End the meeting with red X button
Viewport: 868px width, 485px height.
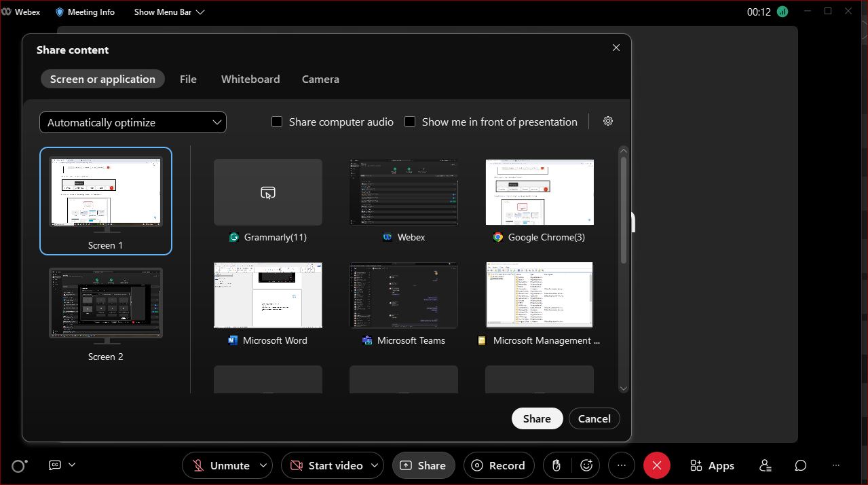(x=657, y=465)
